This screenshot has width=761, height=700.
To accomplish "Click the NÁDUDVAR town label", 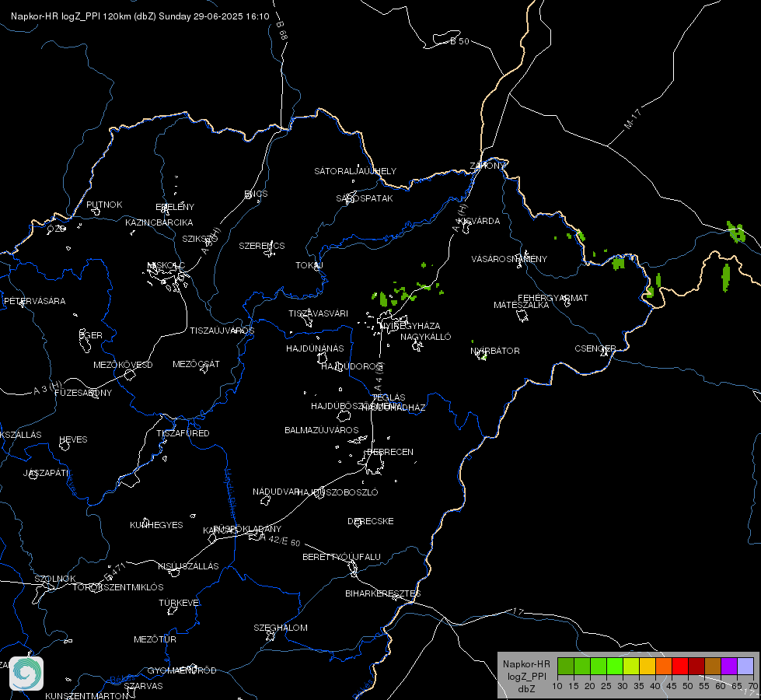I will [x=276, y=492].
